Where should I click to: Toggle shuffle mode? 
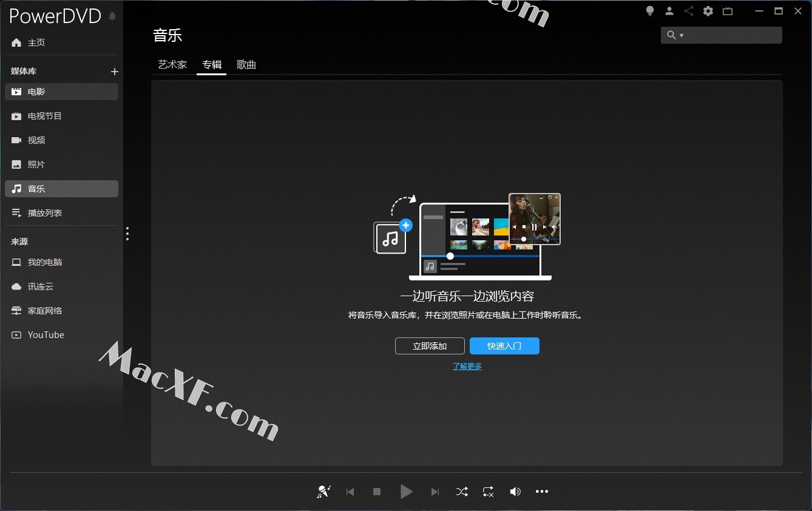pyautogui.click(x=462, y=492)
